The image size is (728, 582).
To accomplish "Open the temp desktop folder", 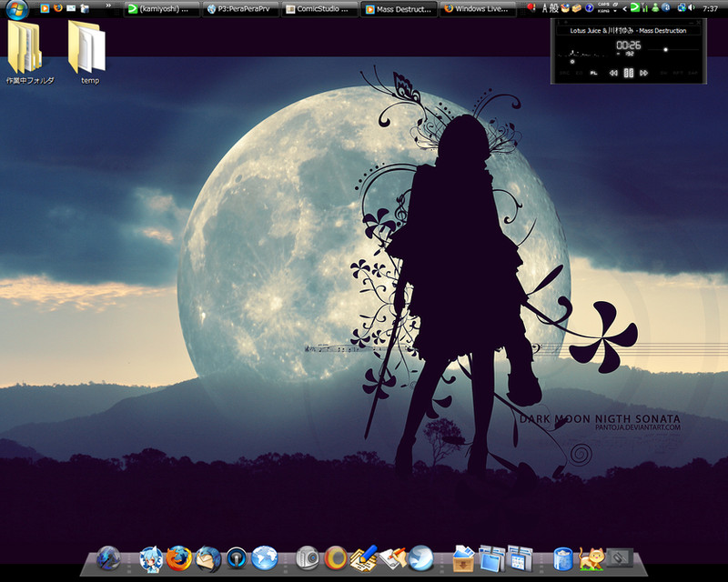I will 88,52.
